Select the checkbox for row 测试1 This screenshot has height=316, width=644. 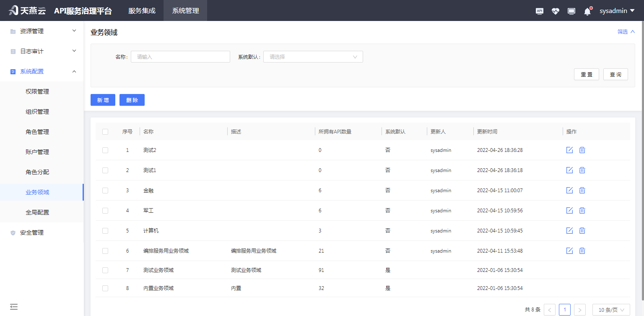click(105, 170)
